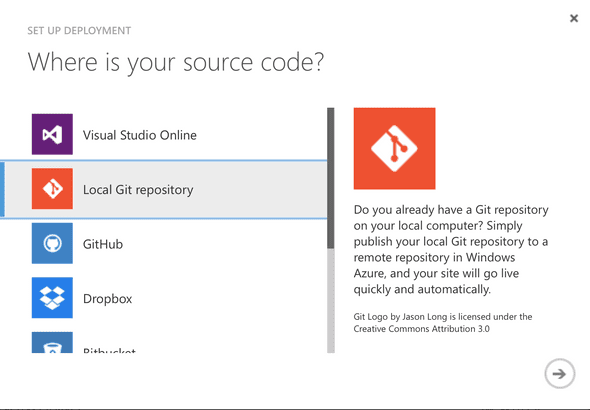
Task: Click the Git Logo by Jason Long attribution
Action: 443,323
